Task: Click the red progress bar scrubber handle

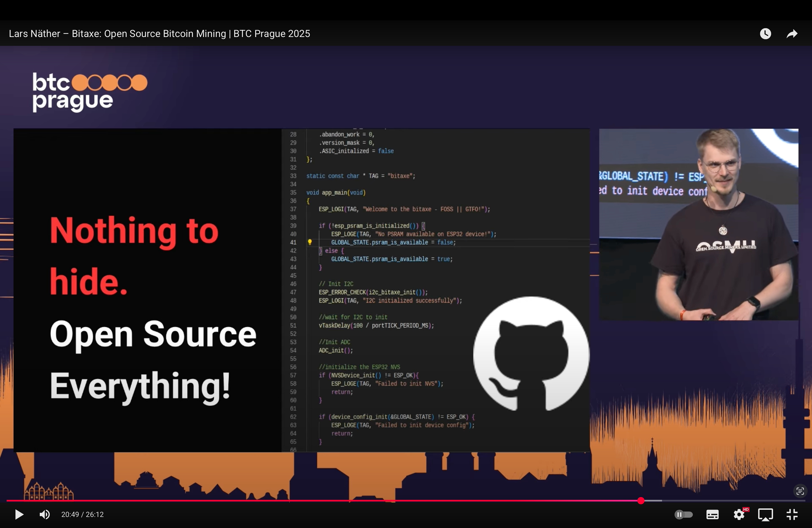Action: click(641, 501)
